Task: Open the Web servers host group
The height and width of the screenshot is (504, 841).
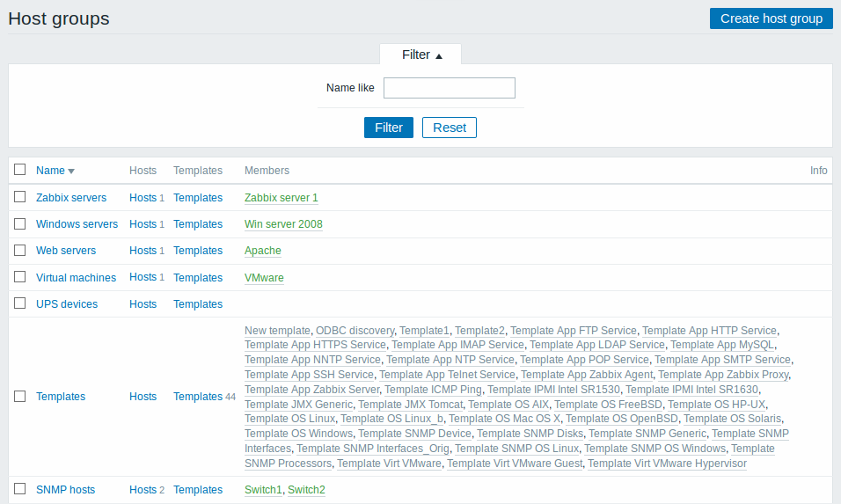Action: [x=66, y=251]
